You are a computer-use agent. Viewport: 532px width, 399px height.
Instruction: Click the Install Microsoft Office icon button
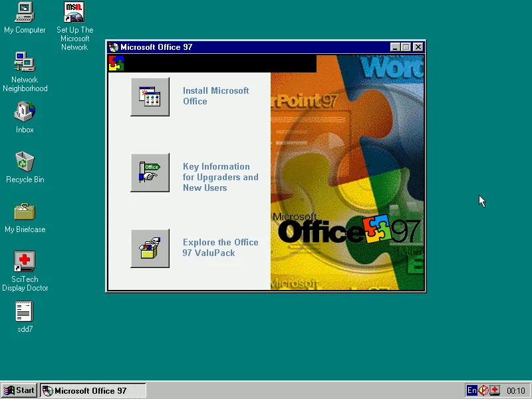tap(150, 96)
